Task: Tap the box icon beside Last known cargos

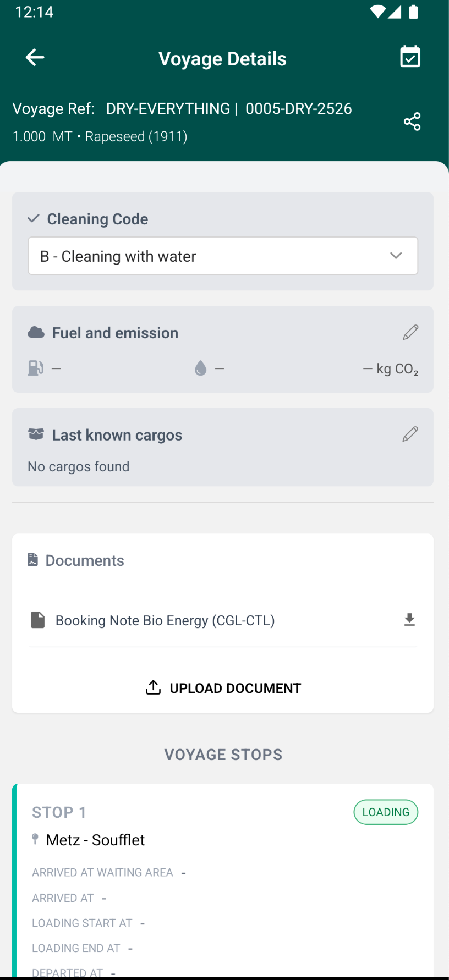Action: (36, 434)
